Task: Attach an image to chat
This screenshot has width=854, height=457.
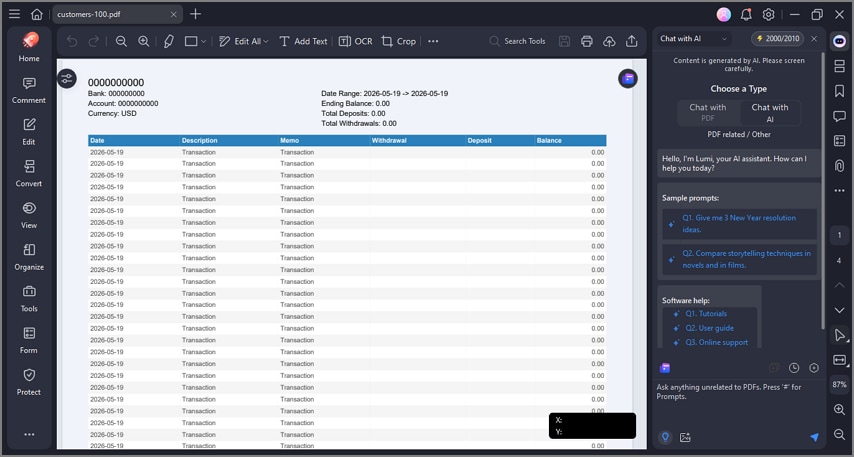Action: [x=685, y=437]
